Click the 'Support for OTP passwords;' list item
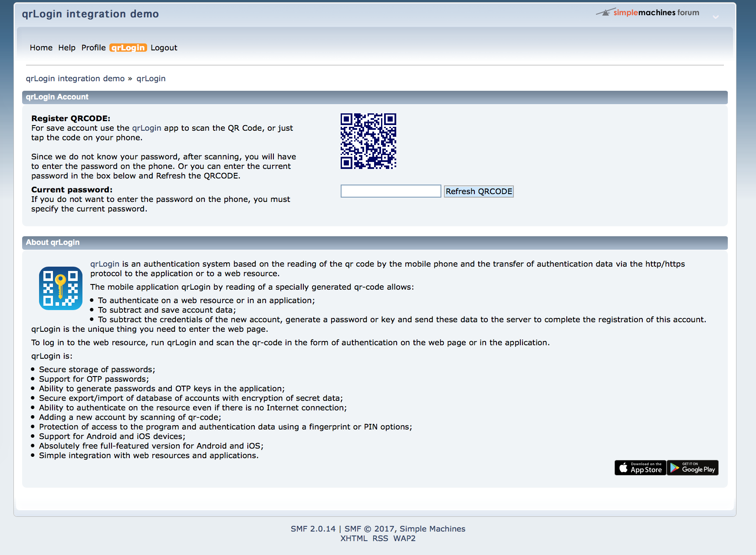The image size is (756, 555). click(x=94, y=379)
